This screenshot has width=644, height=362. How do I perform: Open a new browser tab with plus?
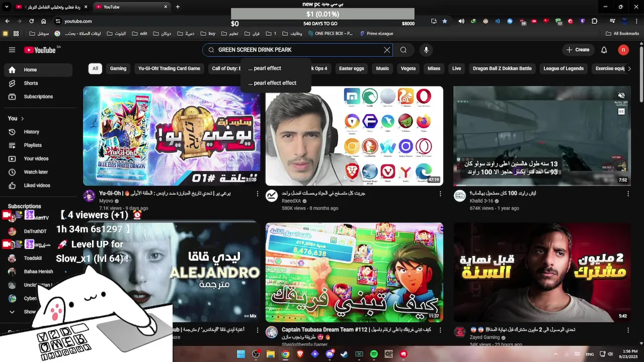tap(178, 7)
